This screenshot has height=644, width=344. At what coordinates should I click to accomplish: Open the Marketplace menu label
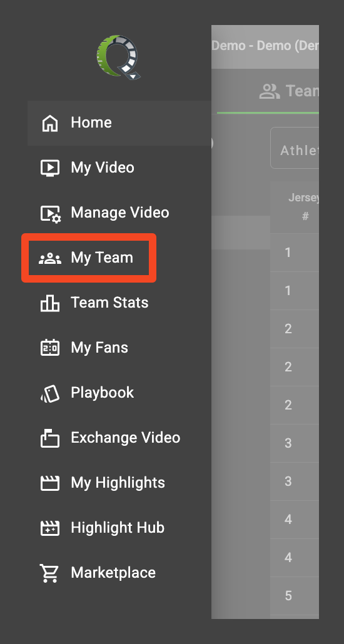coord(113,573)
